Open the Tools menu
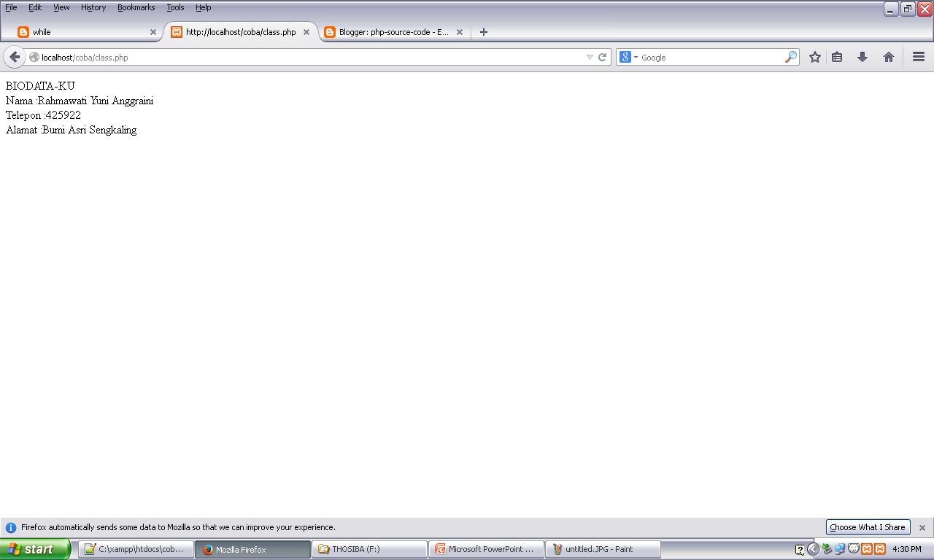The width and height of the screenshot is (934, 560). 175,7
